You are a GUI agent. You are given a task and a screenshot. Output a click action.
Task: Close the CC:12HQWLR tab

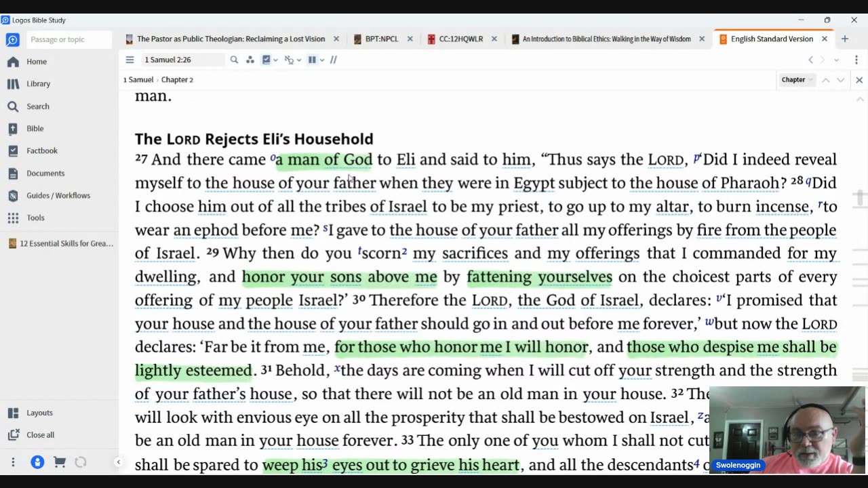coord(494,39)
